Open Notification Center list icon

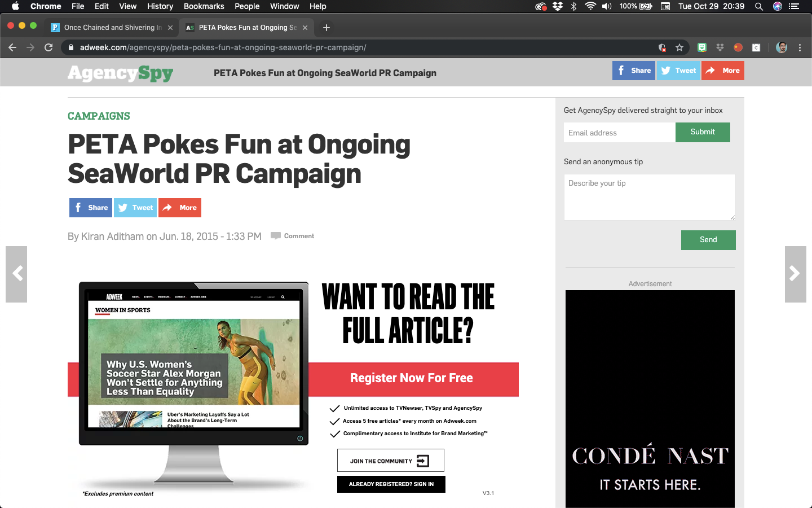point(794,6)
